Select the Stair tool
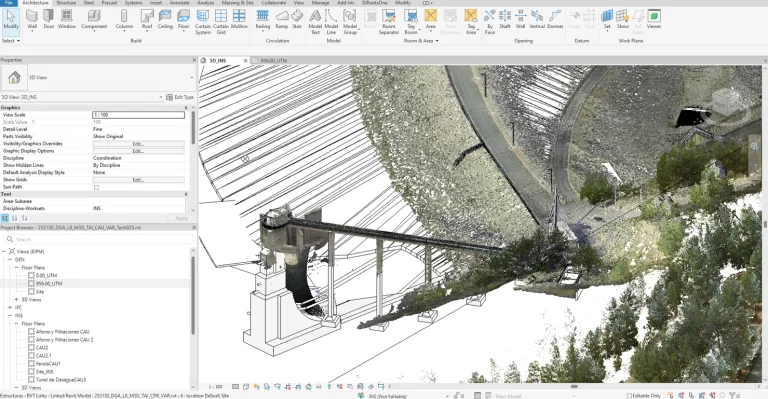768x399 pixels. point(297,20)
